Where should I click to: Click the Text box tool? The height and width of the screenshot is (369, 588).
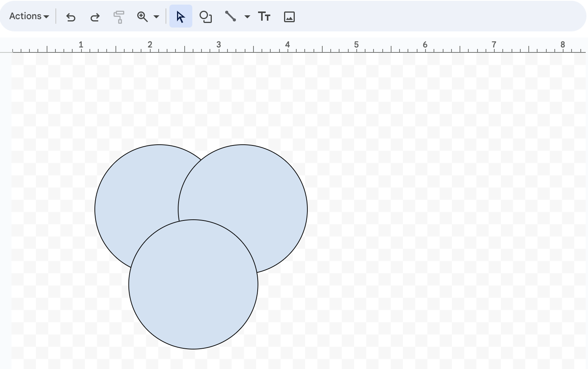pyautogui.click(x=264, y=16)
